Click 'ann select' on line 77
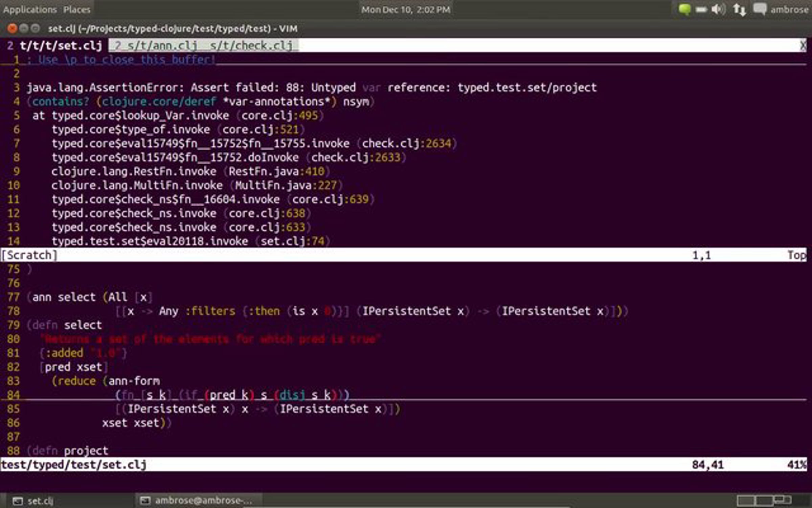This screenshot has width=812, height=508. [64, 297]
